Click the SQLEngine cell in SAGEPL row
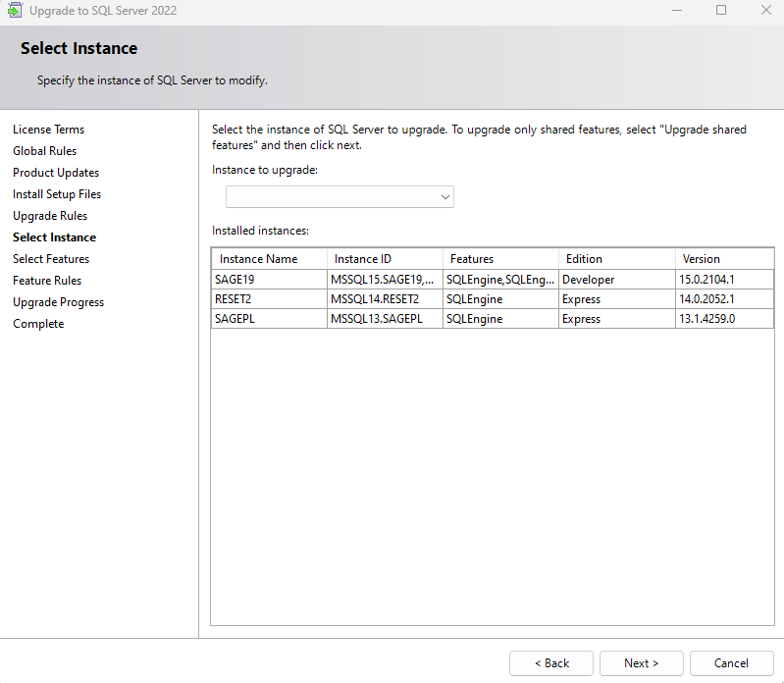784x683 pixels. (500, 319)
